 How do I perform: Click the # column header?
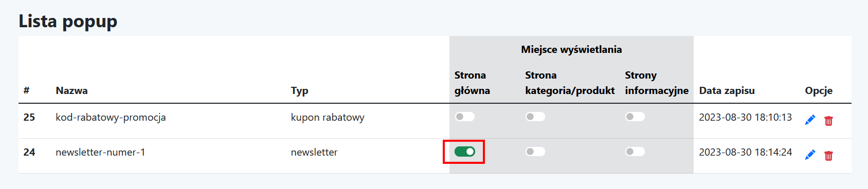point(26,91)
